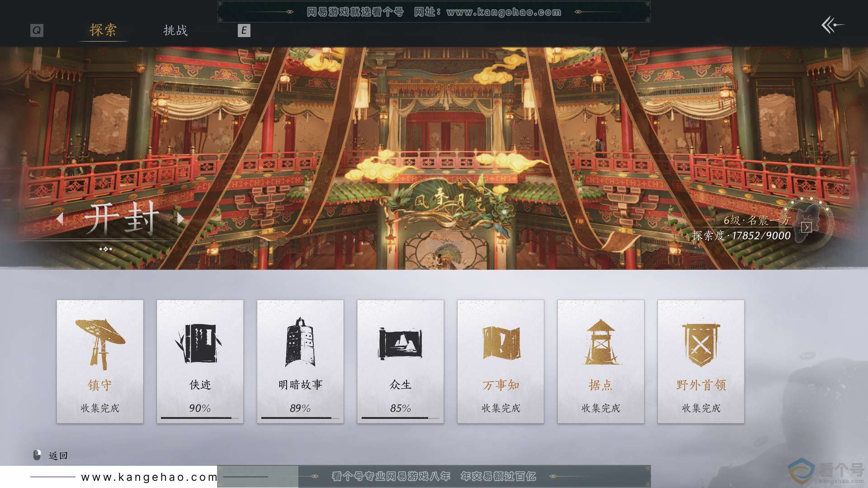Open the 众生 scroll painting icon
Viewport: 868px width, 488px height.
[x=400, y=343]
